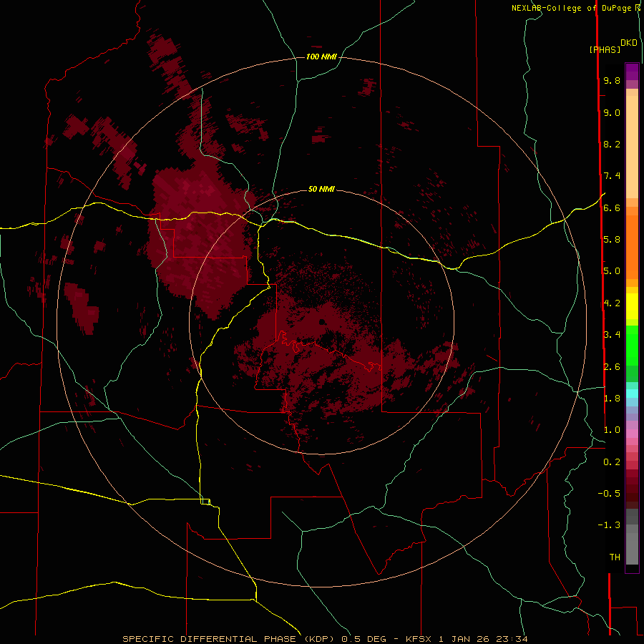Click the DKD label above the color scale
Image resolution: width=644 pixels, height=644 pixels.
click(629, 43)
